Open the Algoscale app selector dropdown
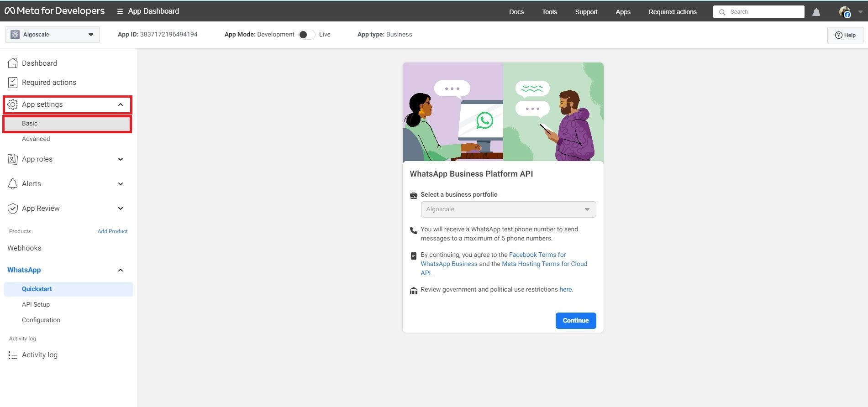 53,35
